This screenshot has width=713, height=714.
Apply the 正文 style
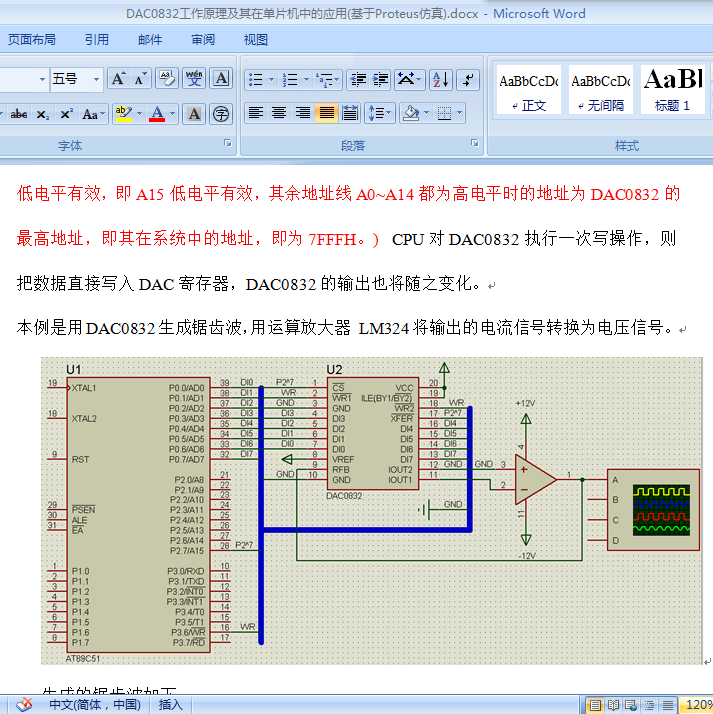pyautogui.click(x=528, y=89)
